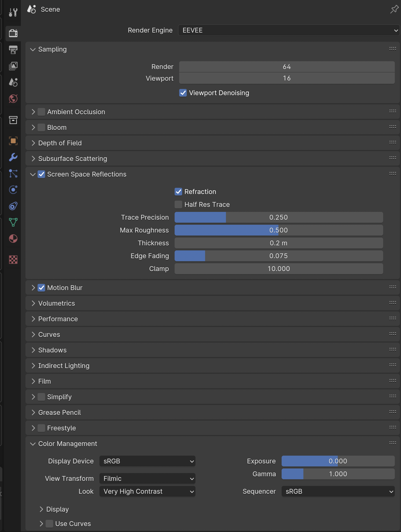Enable the Use Curves checkbox
401x532 pixels.
(x=49, y=524)
